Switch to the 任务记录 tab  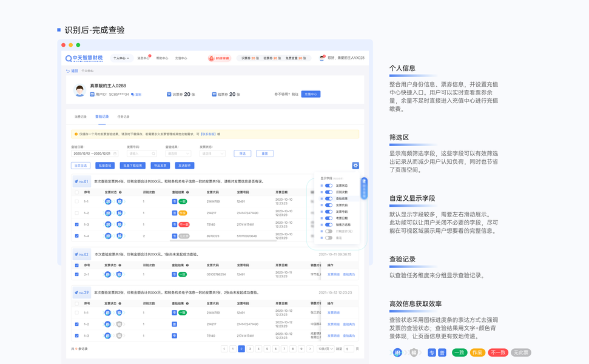click(123, 117)
